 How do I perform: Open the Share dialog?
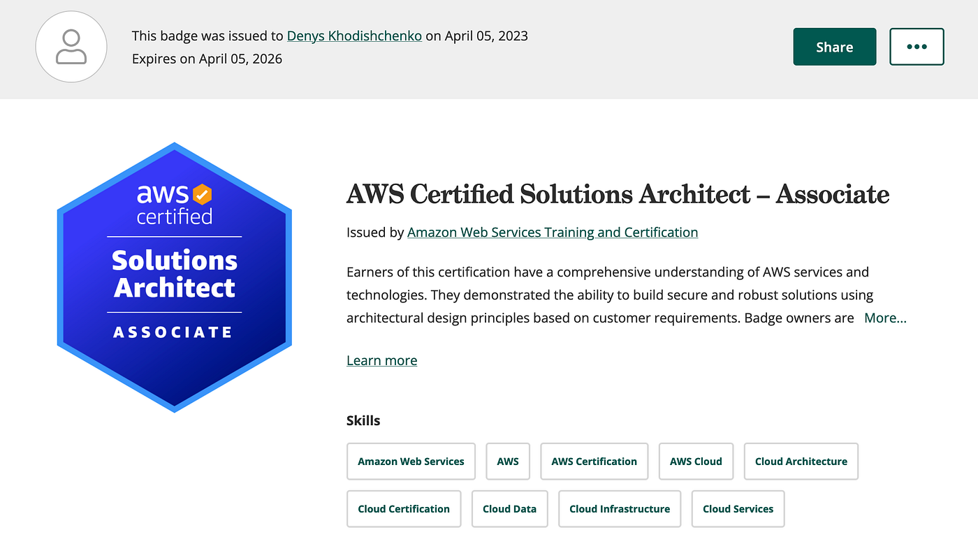834,46
